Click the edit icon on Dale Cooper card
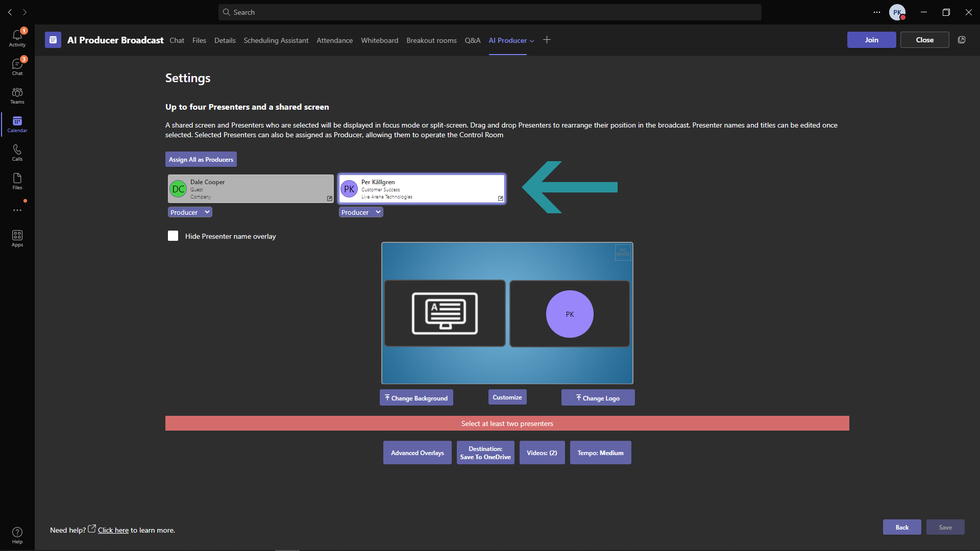This screenshot has height=551, width=980. click(x=329, y=198)
